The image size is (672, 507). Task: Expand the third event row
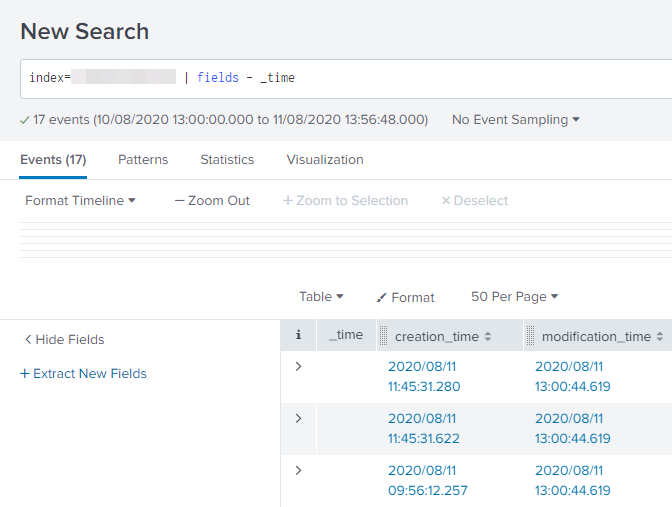click(298, 470)
